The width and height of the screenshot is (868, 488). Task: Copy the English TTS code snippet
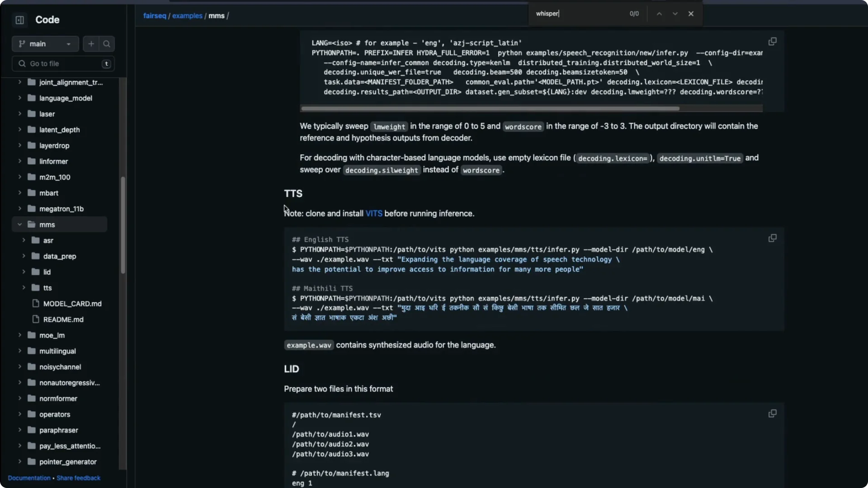pyautogui.click(x=772, y=238)
